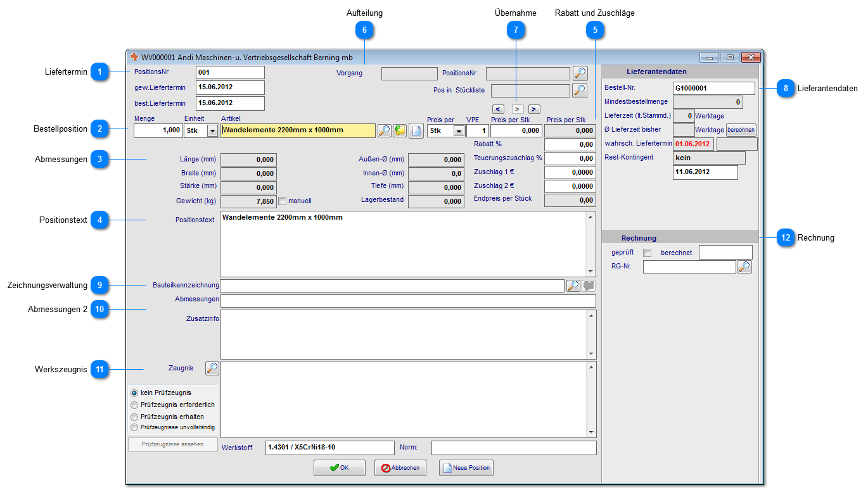Click the Rest-Kontingent value 'kein'
The width and height of the screenshot is (868, 490).
point(709,158)
